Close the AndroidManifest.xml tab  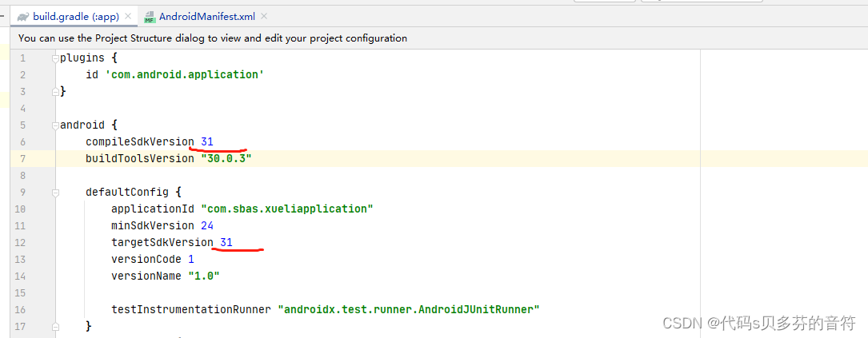click(x=264, y=17)
